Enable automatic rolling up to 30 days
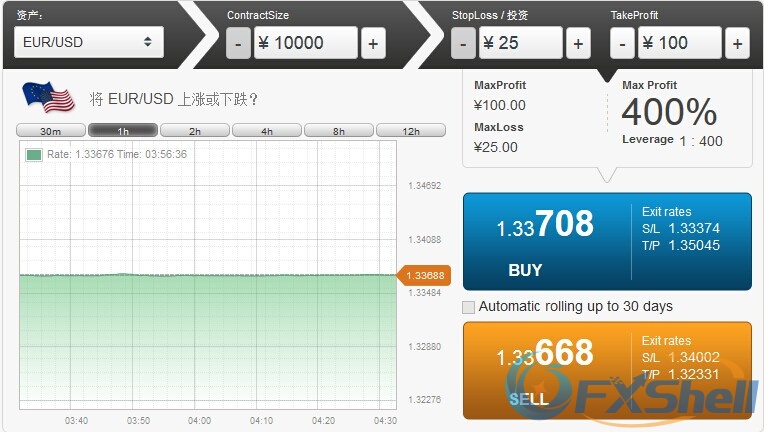 tap(469, 307)
